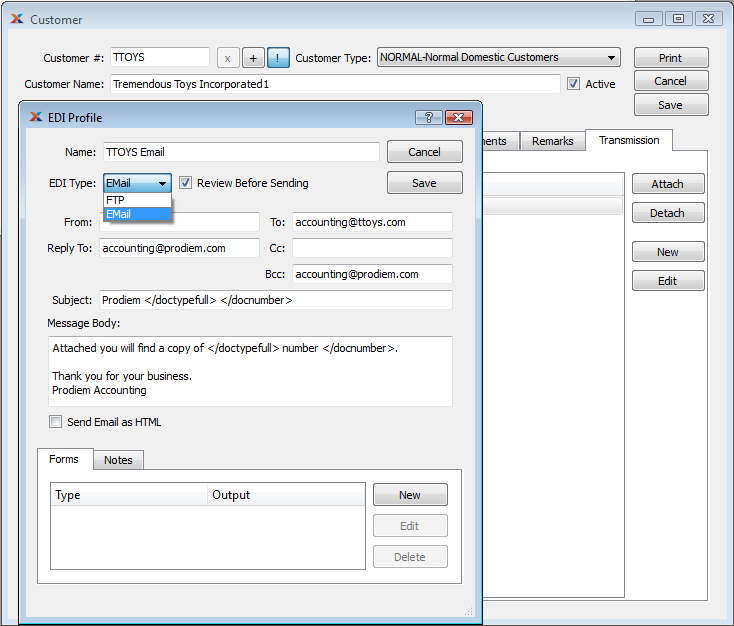Click the EDI Profile help question mark

click(428, 117)
